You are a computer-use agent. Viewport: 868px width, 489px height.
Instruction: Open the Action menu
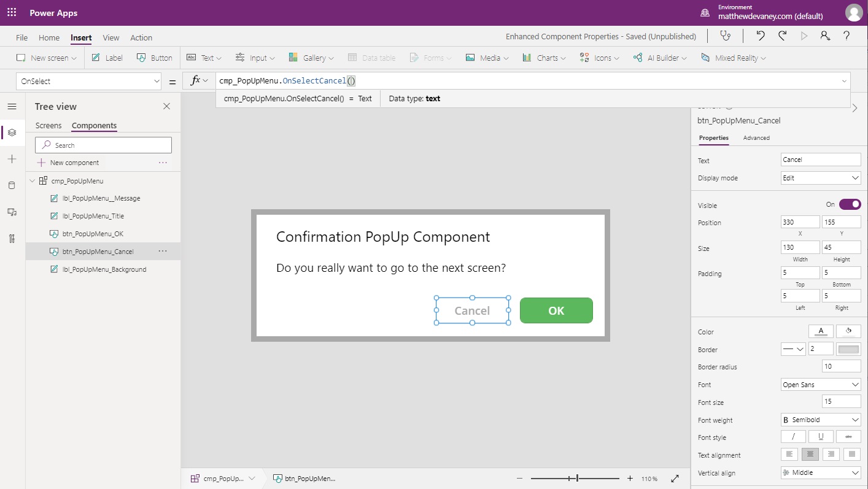[x=141, y=37]
